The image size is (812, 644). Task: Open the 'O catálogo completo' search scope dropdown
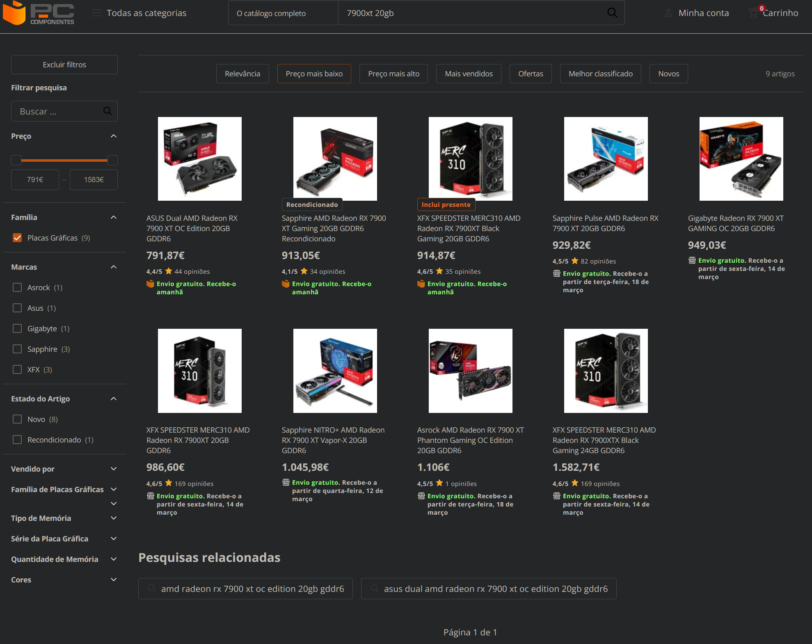tap(283, 13)
